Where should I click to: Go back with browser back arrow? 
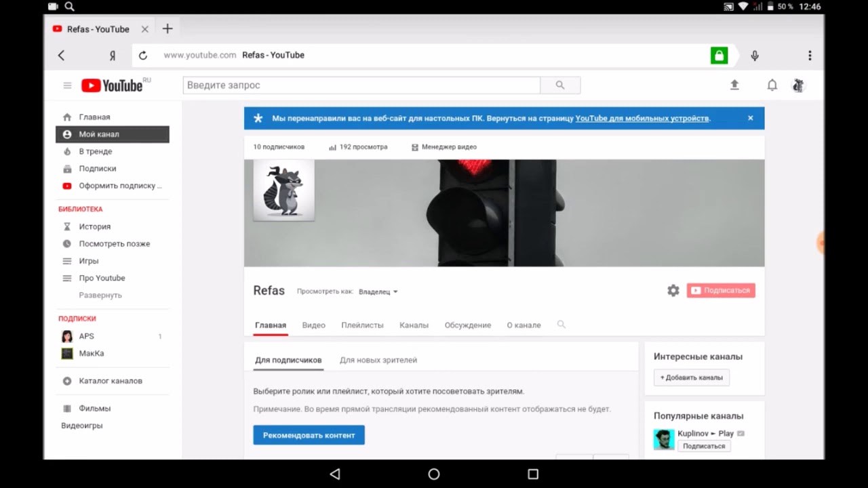coord(61,56)
